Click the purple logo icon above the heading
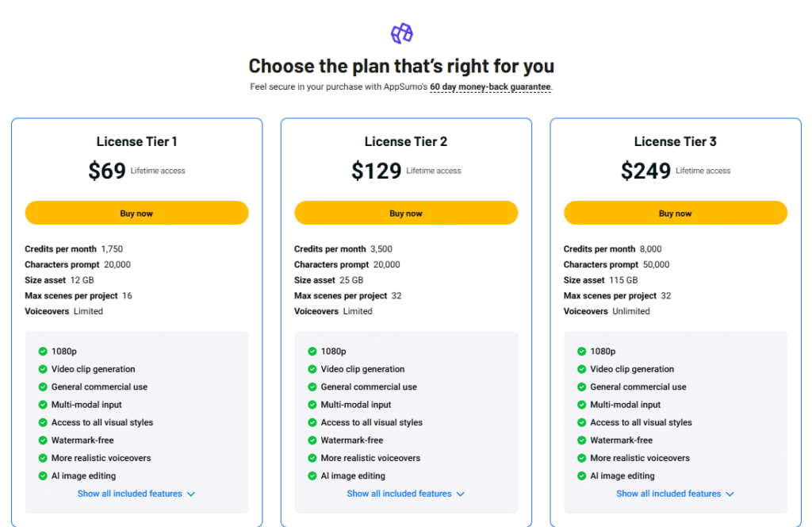This screenshot has height=527, width=812. pyautogui.click(x=400, y=33)
